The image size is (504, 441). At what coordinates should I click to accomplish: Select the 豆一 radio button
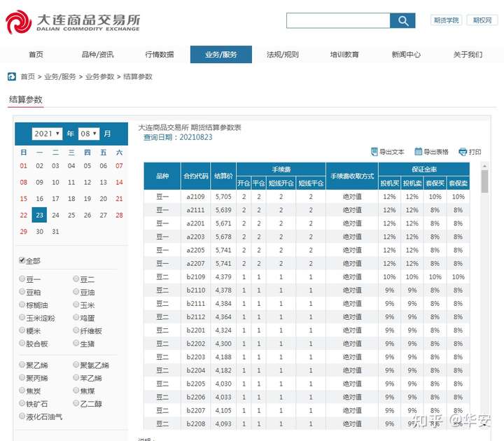click(22, 279)
